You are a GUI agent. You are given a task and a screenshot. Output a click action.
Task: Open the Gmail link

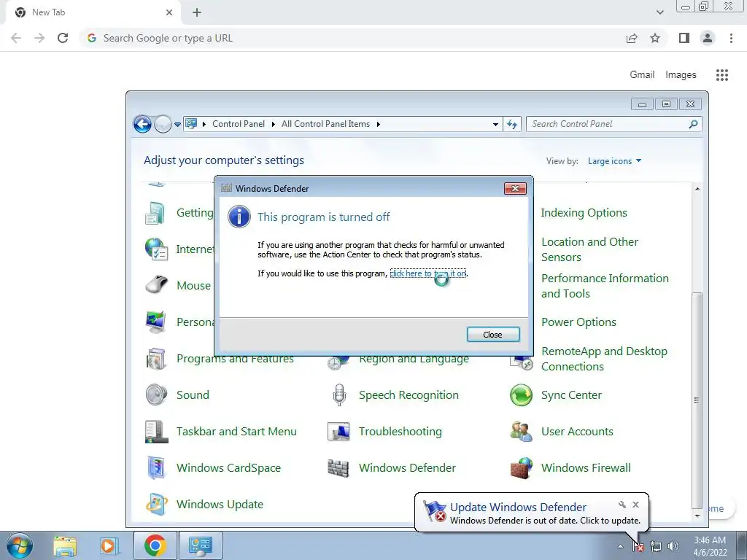click(642, 75)
